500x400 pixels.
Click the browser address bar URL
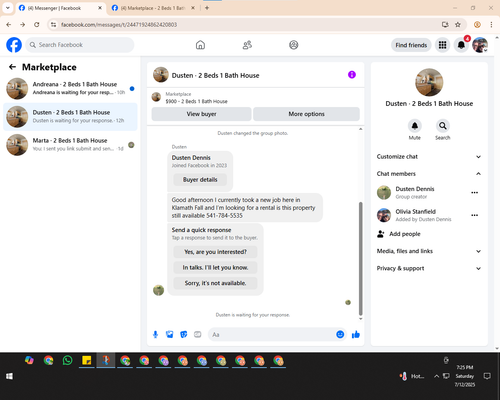point(119,25)
